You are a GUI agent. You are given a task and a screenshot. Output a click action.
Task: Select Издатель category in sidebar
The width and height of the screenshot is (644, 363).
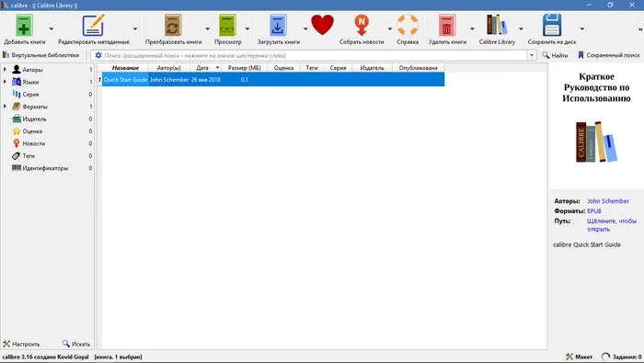click(x=35, y=119)
